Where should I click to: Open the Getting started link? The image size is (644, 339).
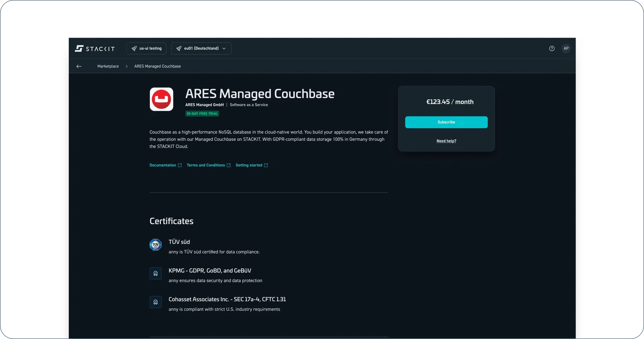252,165
